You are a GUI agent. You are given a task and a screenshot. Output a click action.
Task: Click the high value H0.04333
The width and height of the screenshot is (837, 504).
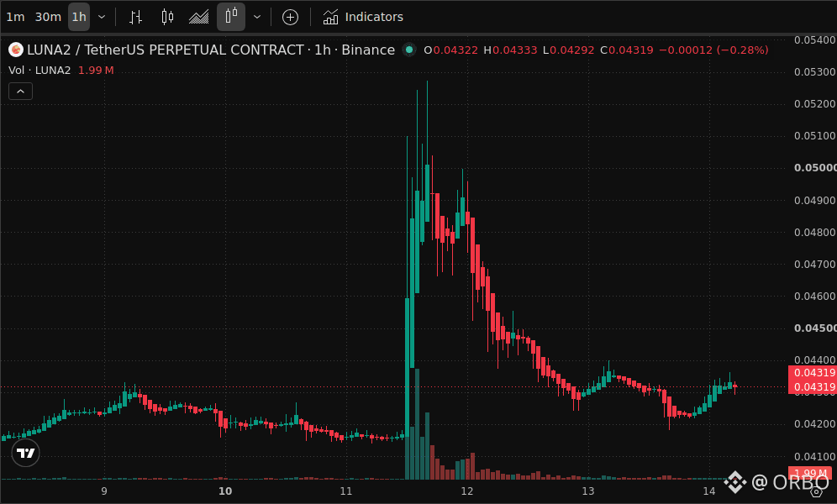510,50
